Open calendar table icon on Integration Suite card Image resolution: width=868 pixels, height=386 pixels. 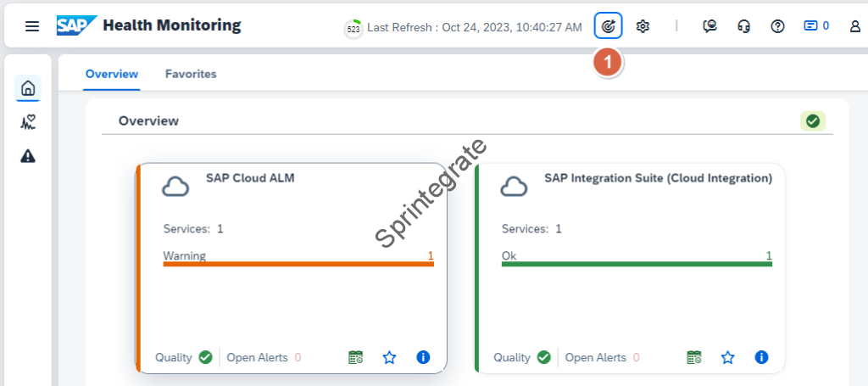pos(694,357)
